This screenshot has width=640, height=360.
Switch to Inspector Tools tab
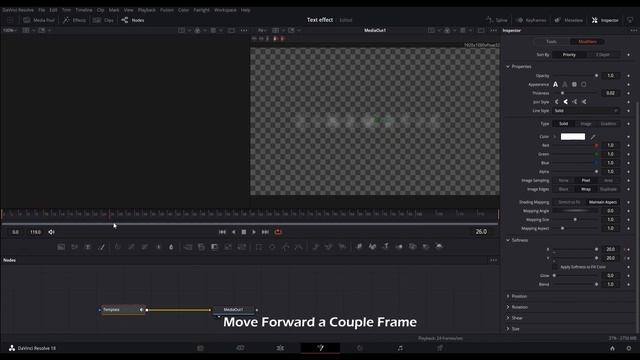coord(551,42)
